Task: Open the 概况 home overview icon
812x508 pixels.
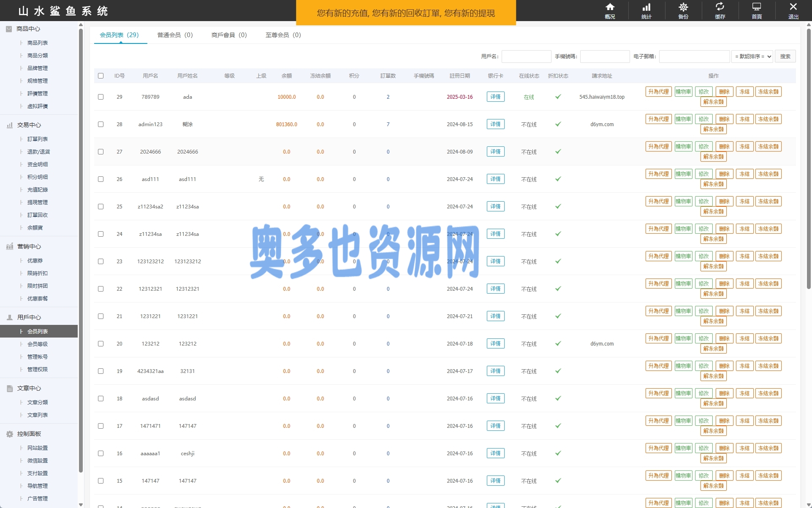Action: (610, 8)
